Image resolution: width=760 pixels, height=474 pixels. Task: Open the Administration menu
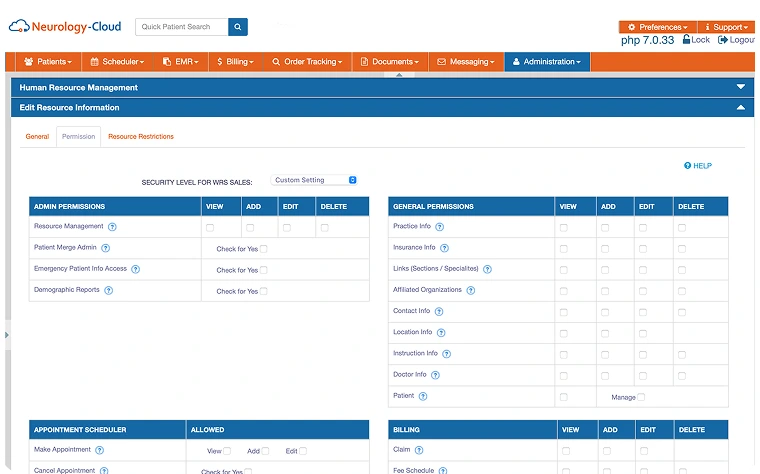(x=547, y=62)
